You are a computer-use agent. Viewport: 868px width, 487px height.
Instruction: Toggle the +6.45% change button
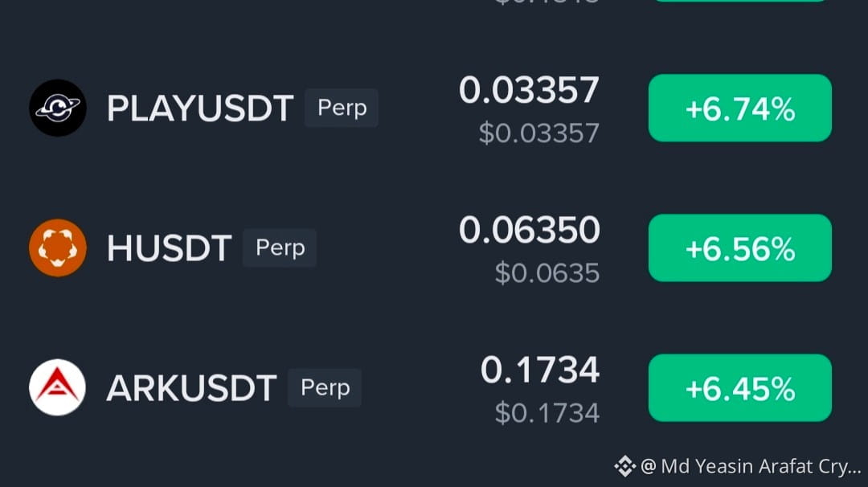[740, 388]
